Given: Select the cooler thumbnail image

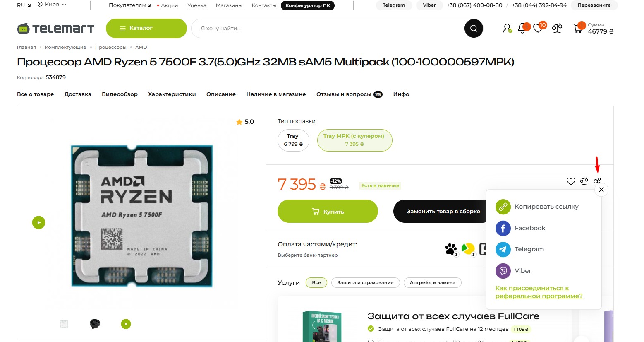Looking at the screenshot, I should point(95,324).
